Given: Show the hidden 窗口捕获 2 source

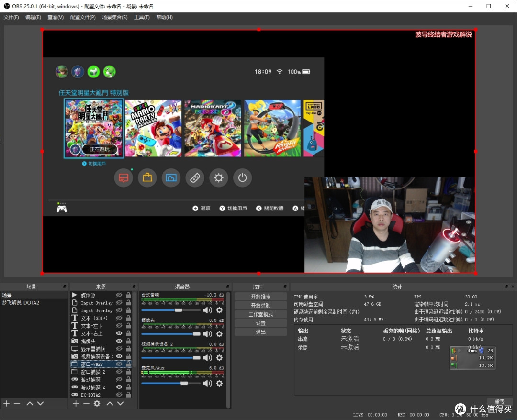Looking at the screenshot, I should tap(119, 372).
